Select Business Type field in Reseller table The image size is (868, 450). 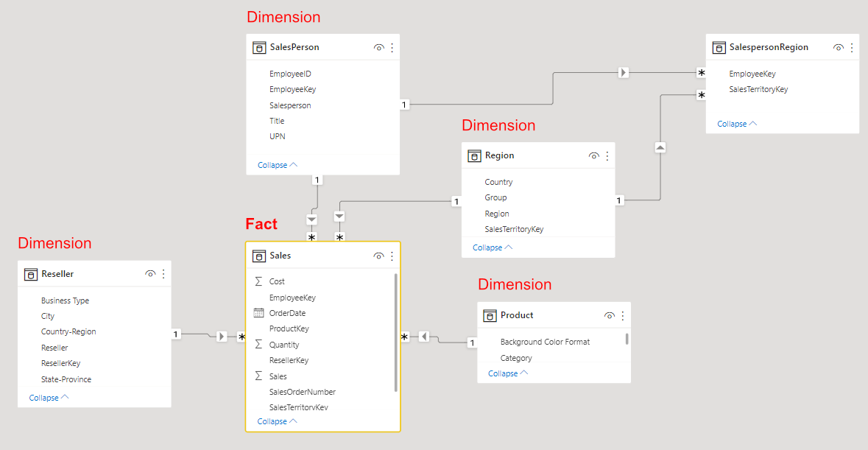coord(65,300)
